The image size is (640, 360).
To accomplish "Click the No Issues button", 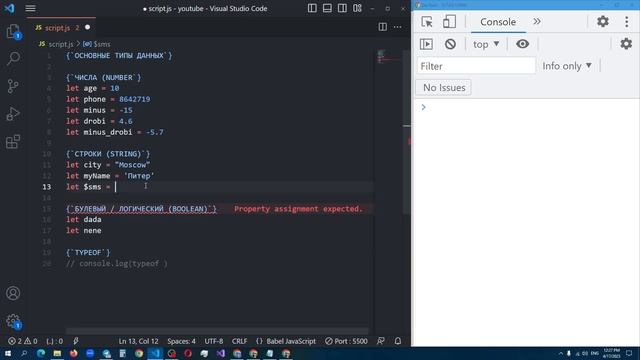I will click(444, 87).
